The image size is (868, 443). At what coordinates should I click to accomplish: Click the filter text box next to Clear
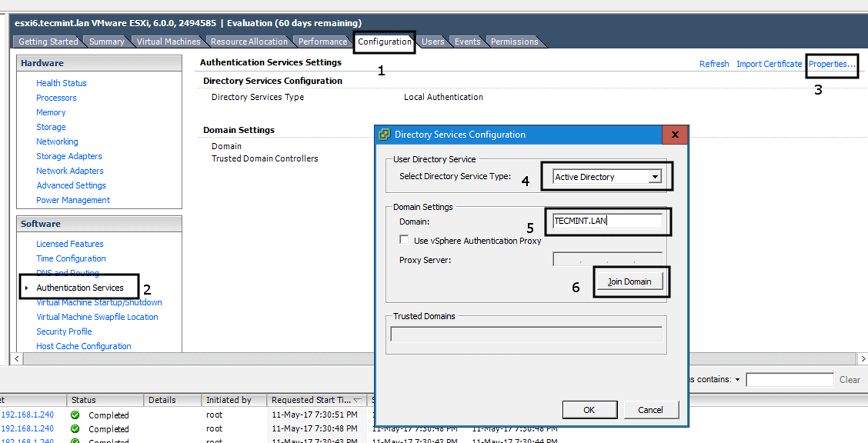(790, 380)
